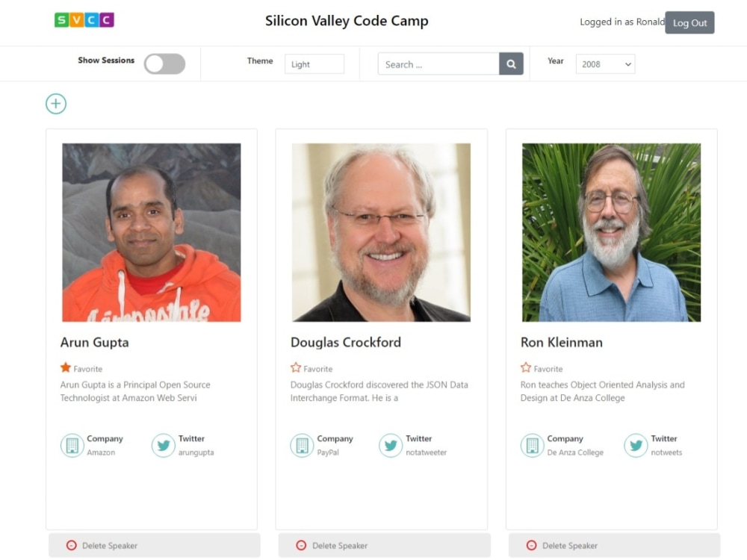Image resolution: width=747 pixels, height=560 pixels.
Task: Toggle the Show Sessions switch
Action: click(x=165, y=63)
